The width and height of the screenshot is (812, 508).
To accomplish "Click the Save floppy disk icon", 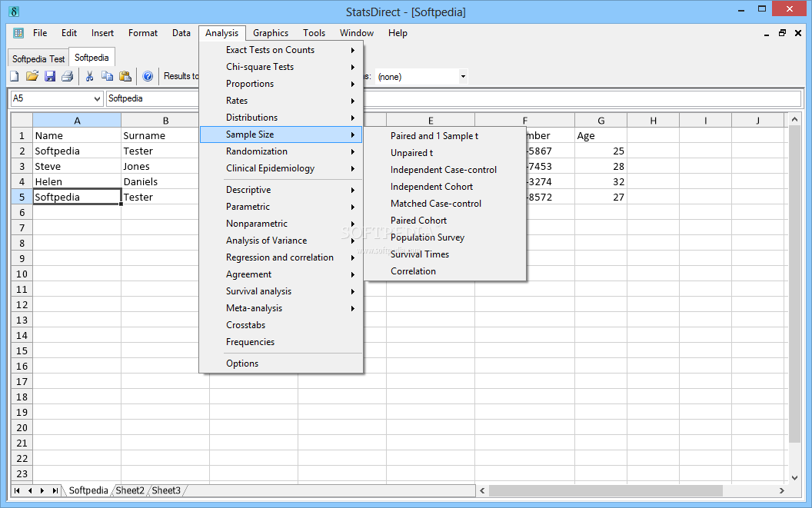I will tap(50, 76).
